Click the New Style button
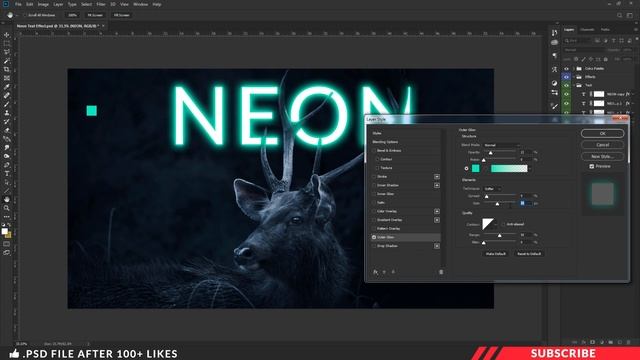Screen dimensions: 640x360 (602, 156)
